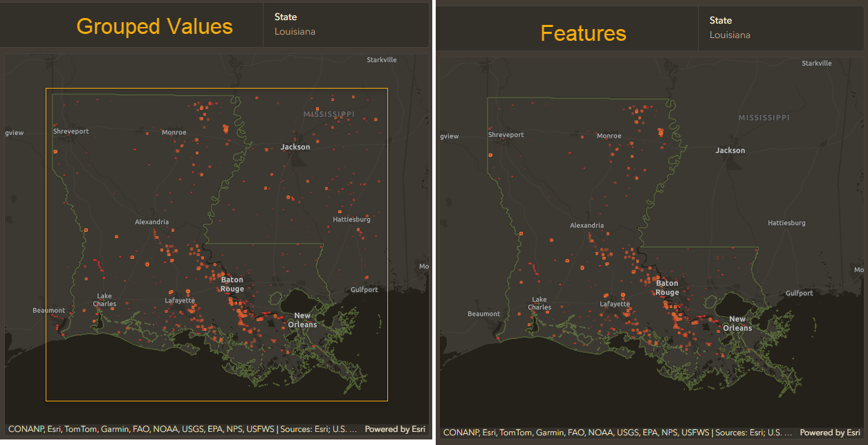The image size is (868, 445).
Task: Click the Features title
Action: coord(583,32)
